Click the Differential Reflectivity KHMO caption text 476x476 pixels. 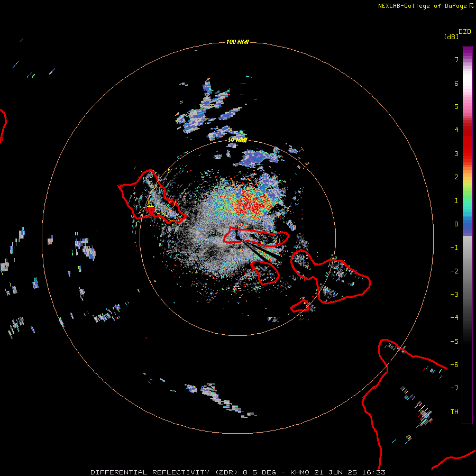238,472
